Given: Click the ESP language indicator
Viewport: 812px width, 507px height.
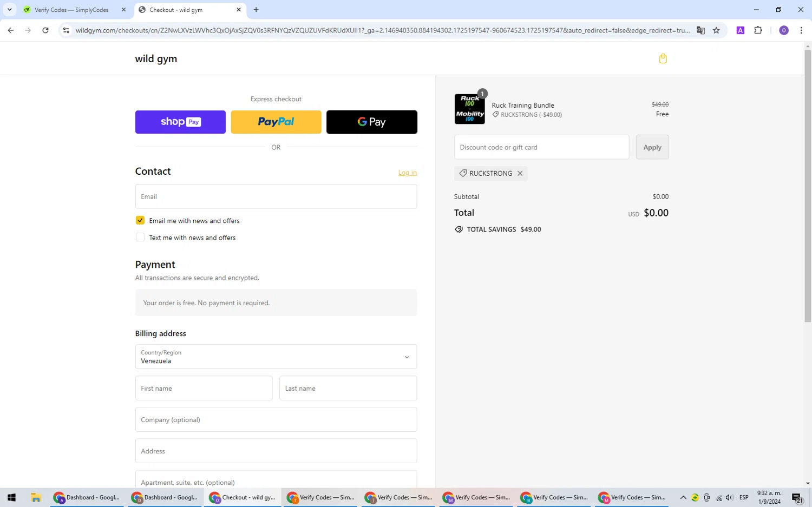Looking at the screenshot, I should [x=744, y=497].
